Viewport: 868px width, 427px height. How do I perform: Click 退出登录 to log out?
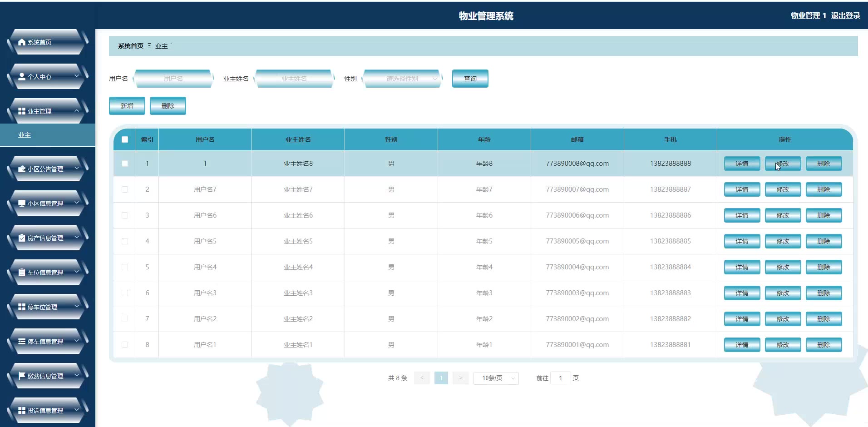[845, 15]
